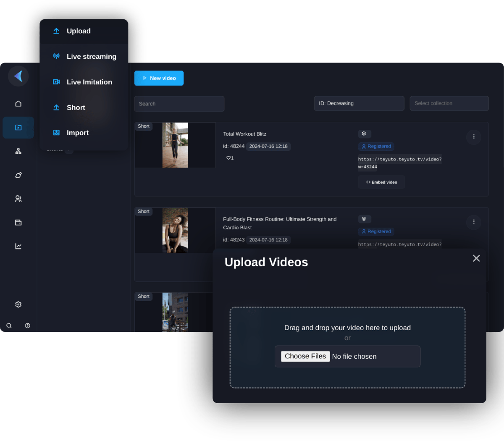
Task: Click the Home icon in the sidebar
Action: (18, 103)
